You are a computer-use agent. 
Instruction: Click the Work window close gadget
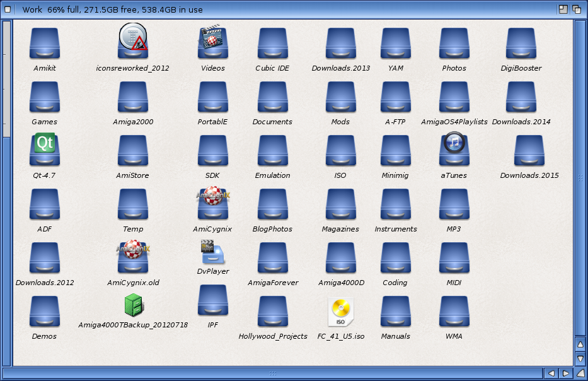click(x=8, y=9)
